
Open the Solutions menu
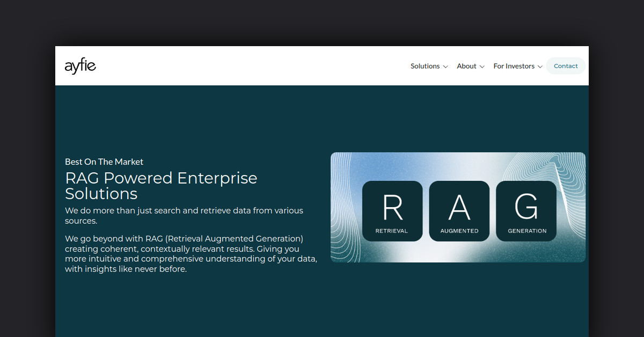point(425,66)
